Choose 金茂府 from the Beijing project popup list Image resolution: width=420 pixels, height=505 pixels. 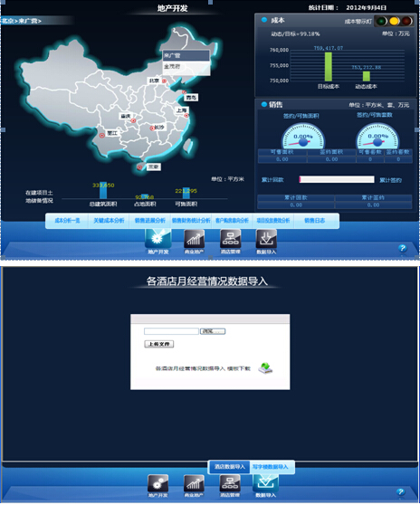point(186,67)
